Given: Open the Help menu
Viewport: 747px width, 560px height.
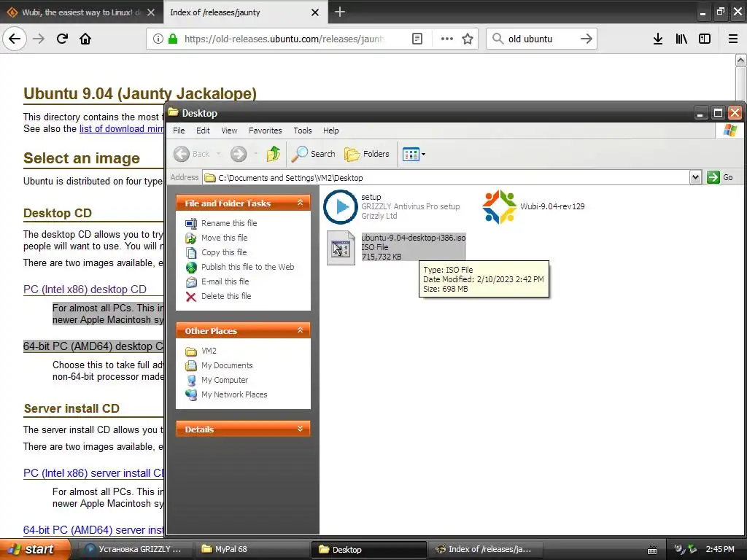Looking at the screenshot, I should (330, 131).
